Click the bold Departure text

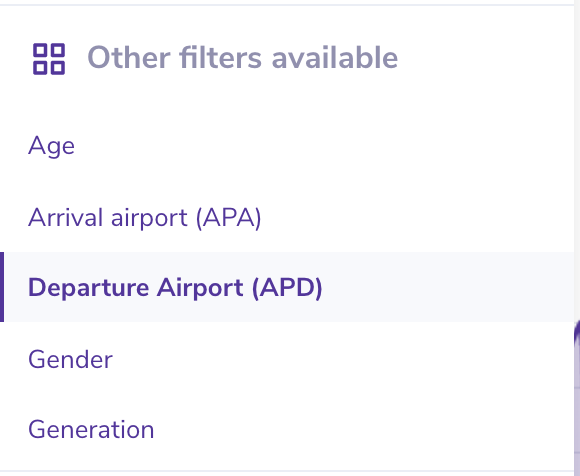pyautogui.click(x=88, y=288)
